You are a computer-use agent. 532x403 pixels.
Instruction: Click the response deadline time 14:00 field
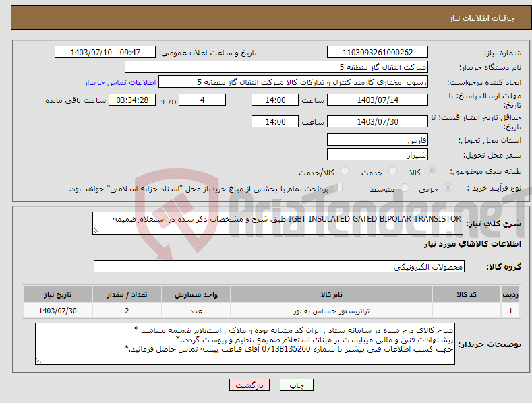[275, 100]
